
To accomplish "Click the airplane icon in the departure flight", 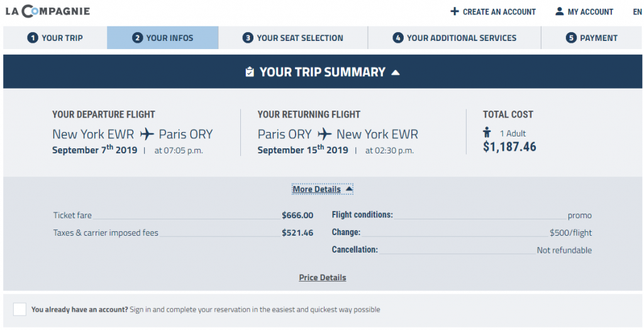I will [147, 134].
